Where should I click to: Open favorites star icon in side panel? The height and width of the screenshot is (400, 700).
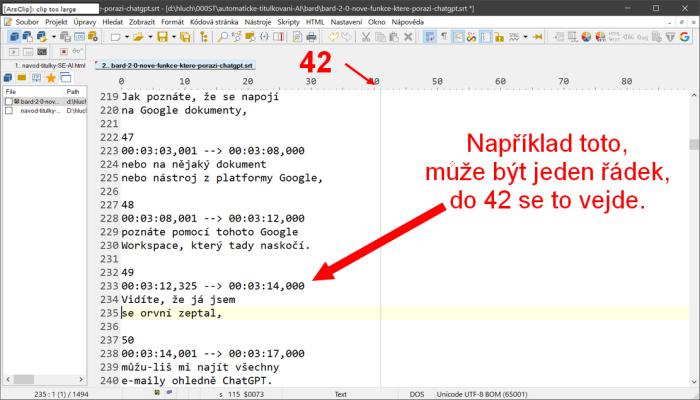[x=51, y=78]
